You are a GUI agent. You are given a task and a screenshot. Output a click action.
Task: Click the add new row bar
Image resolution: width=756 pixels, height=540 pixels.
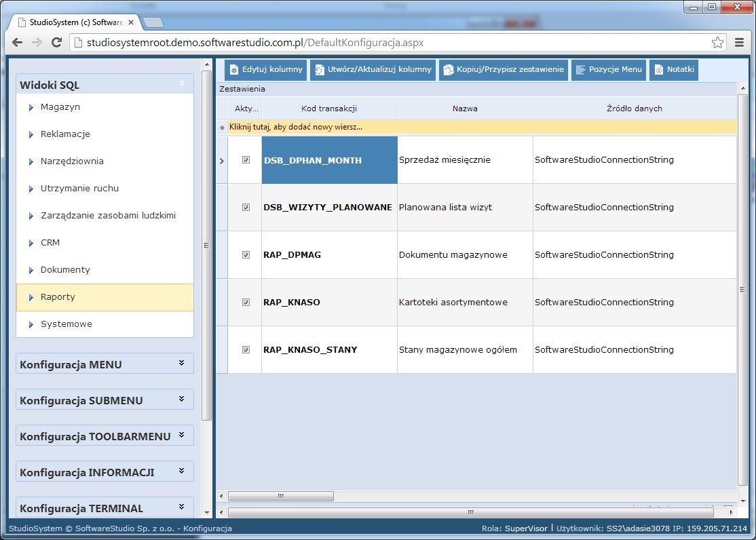[482, 128]
